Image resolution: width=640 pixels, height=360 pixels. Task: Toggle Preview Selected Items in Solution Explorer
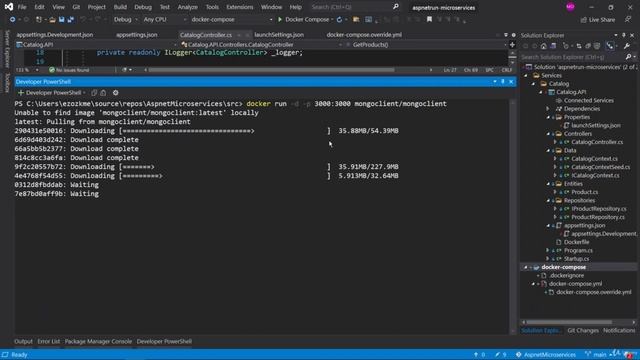(x=610, y=46)
